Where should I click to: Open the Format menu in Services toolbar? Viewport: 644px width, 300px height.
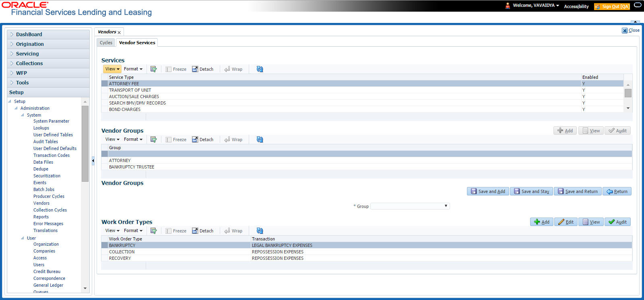pyautogui.click(x=133, y=69)
